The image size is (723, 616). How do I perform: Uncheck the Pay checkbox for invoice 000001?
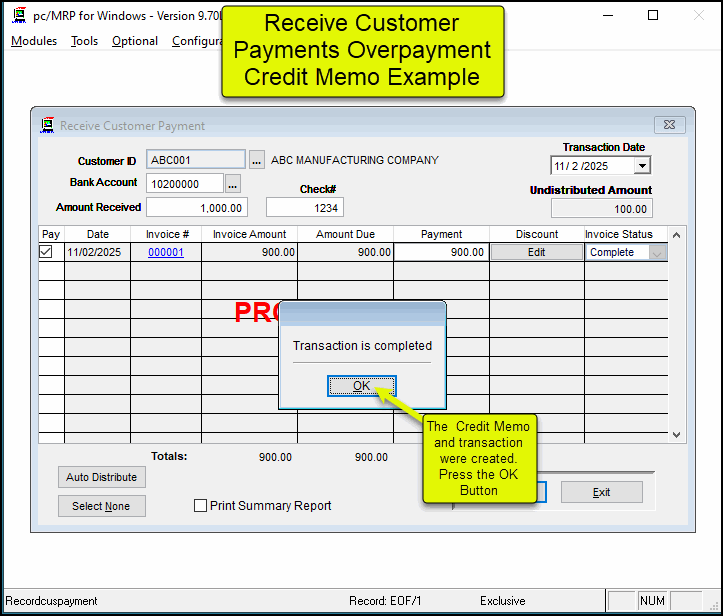coord(46,253)
